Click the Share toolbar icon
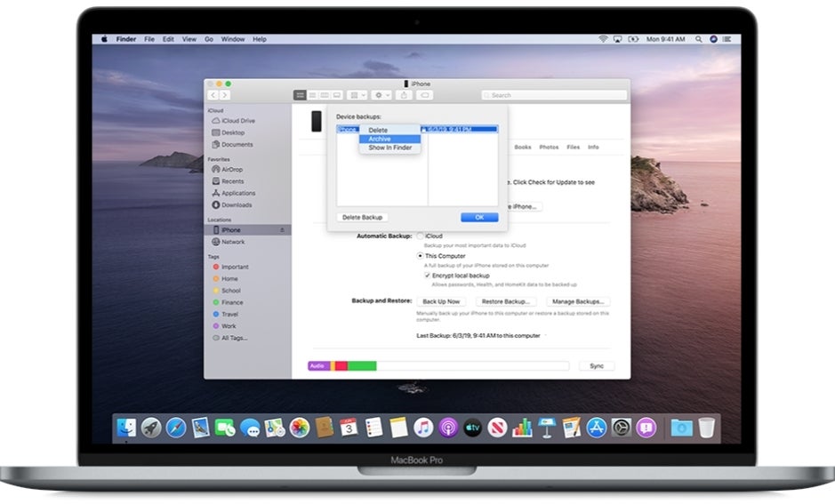This screenshot has height=504, width=835. [404, 95]
